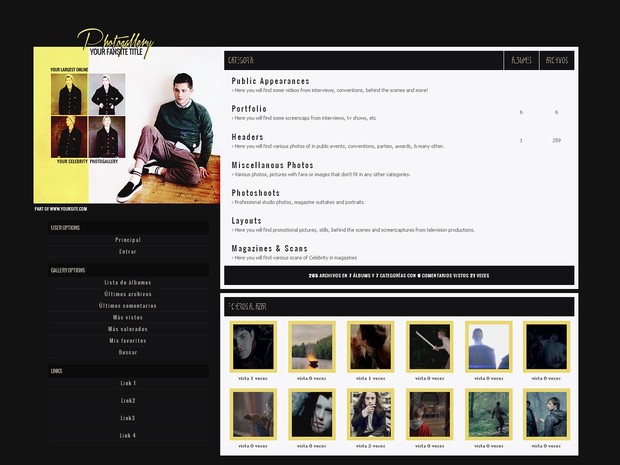Follow Link 4 in Links section
This screenshot has height=465, width=620.
coord(128,435)
